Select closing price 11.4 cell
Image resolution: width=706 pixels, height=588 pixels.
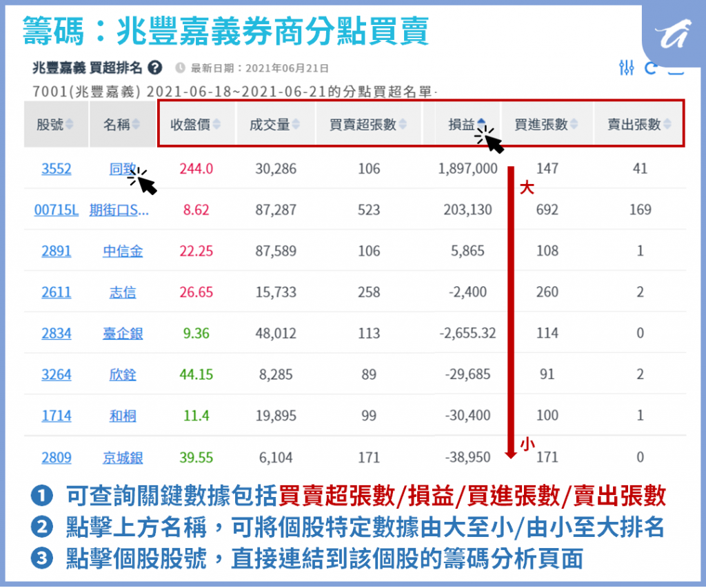click(196, 416)
